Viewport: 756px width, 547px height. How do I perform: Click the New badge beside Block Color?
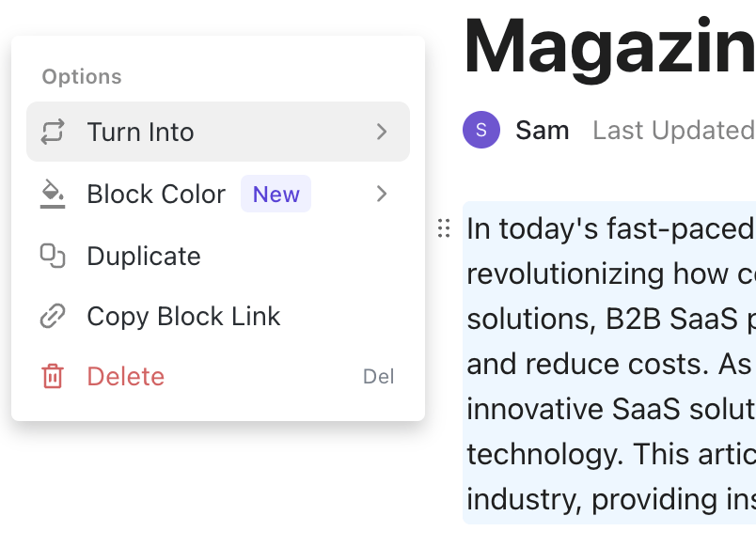pyautogui.click(x=276, y=195)
